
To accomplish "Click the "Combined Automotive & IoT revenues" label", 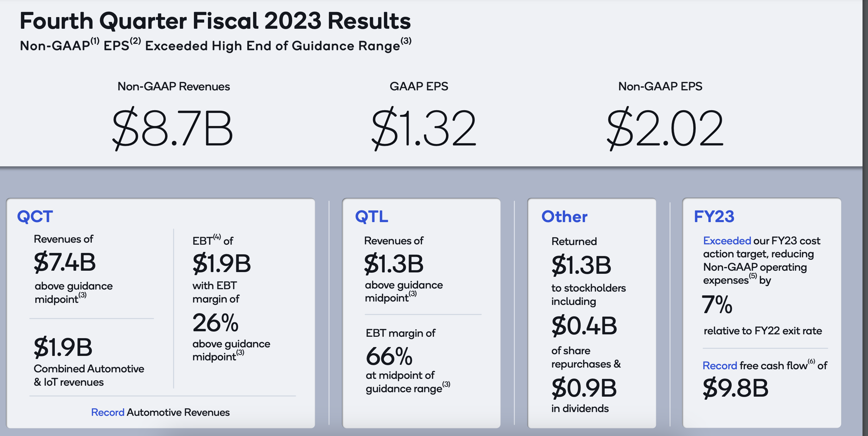I will tap(89, 375).
